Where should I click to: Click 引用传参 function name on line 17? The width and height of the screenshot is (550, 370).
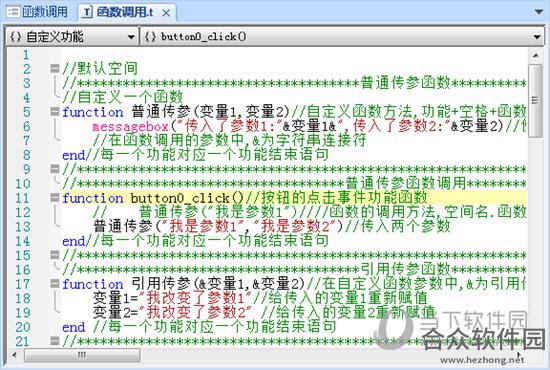point(161,283)
